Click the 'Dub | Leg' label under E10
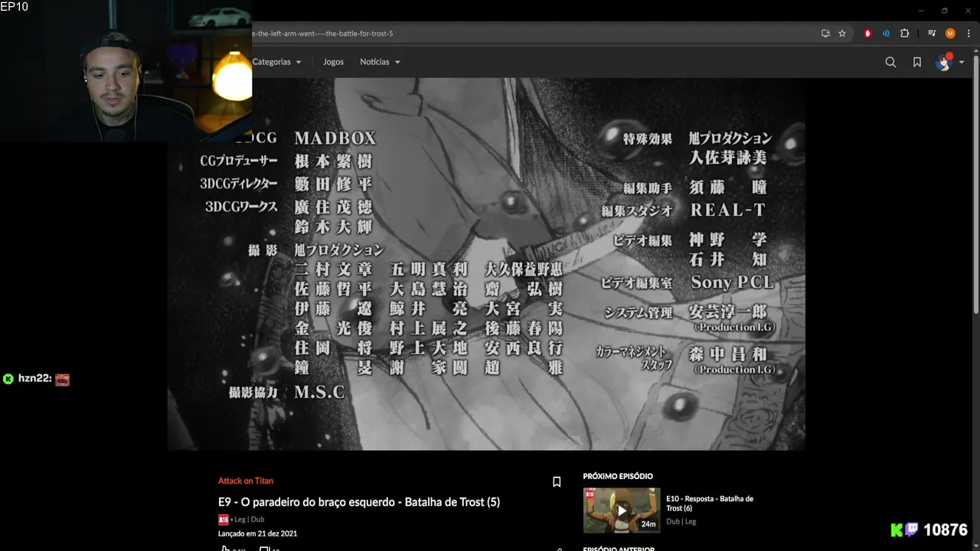 pyautogui.click(x=681, y=522)
